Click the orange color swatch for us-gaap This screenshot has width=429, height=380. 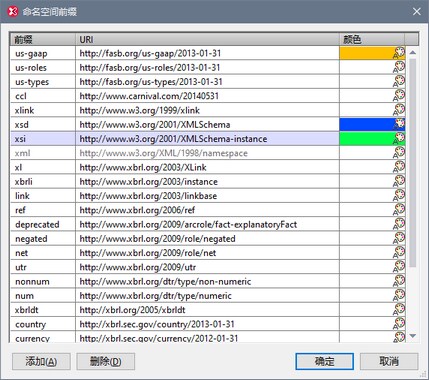tap(366, 53)
